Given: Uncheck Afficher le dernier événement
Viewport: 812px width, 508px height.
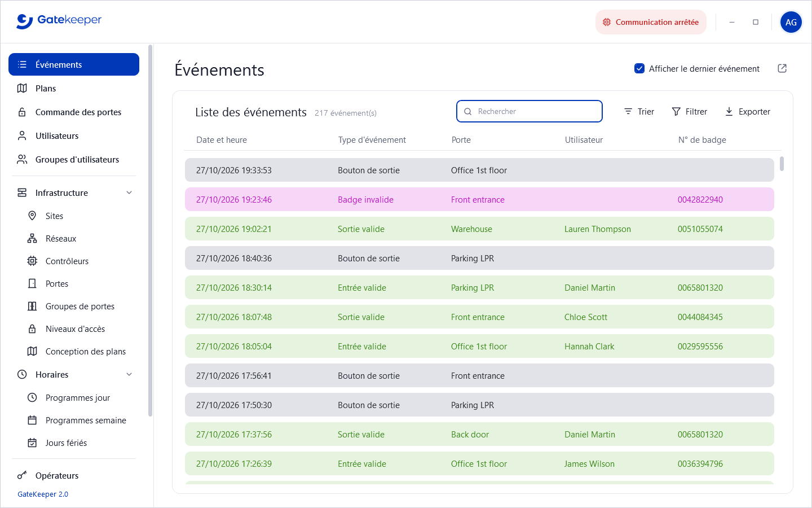Looking at the screenshot, I should [639, 68].
